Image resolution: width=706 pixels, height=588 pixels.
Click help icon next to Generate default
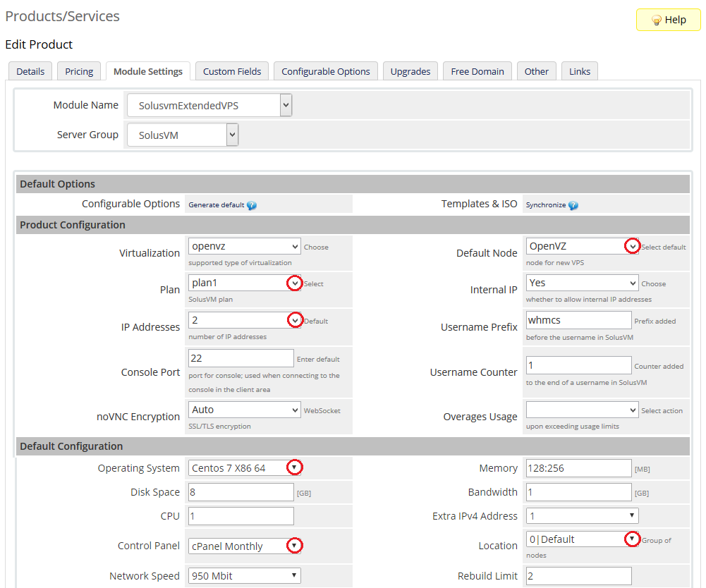pyautogui.click(x=252, y=205)
